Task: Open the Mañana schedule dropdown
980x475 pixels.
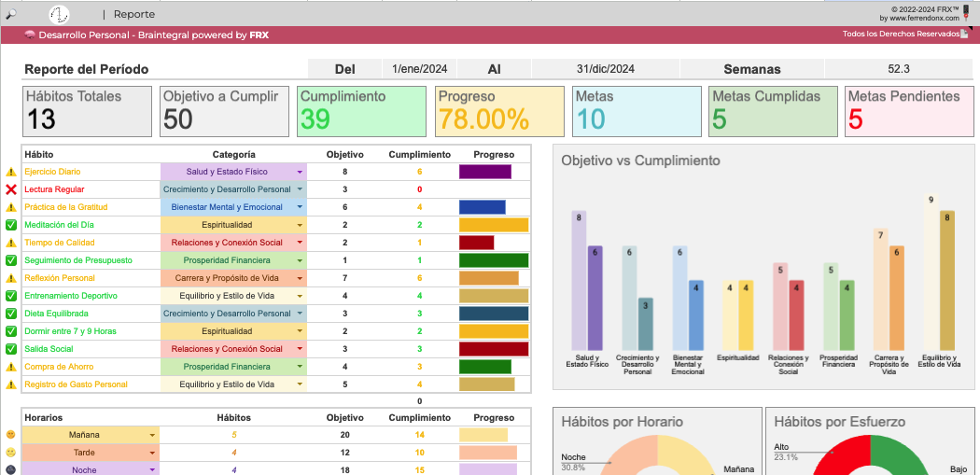Action: (x=152, y=435)
